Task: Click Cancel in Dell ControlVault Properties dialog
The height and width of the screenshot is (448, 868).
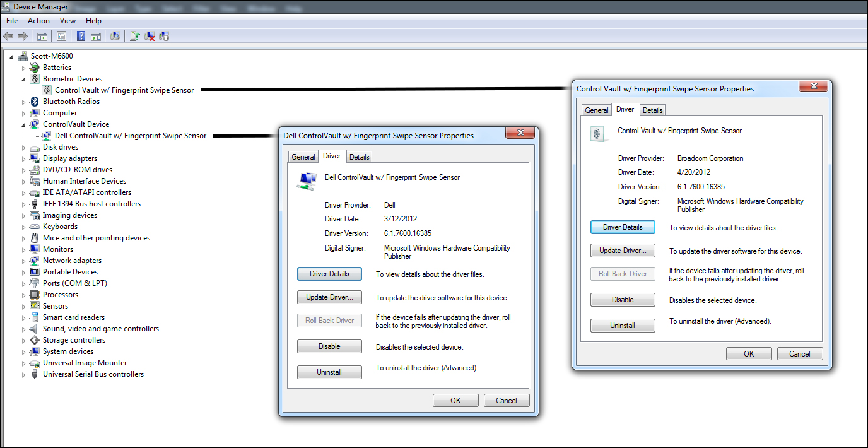Action: click(507, 400)
